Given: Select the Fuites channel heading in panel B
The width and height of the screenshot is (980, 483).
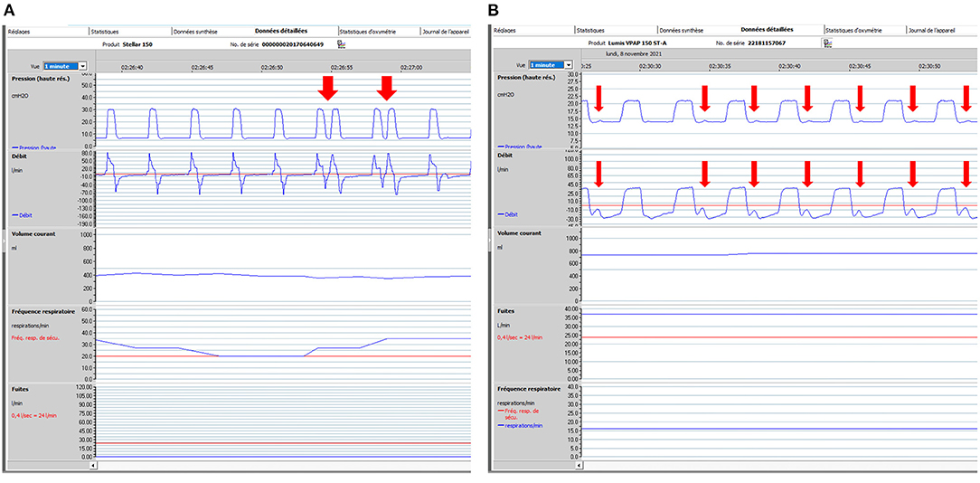Looking at the screenshot, I should pos(504,310).
